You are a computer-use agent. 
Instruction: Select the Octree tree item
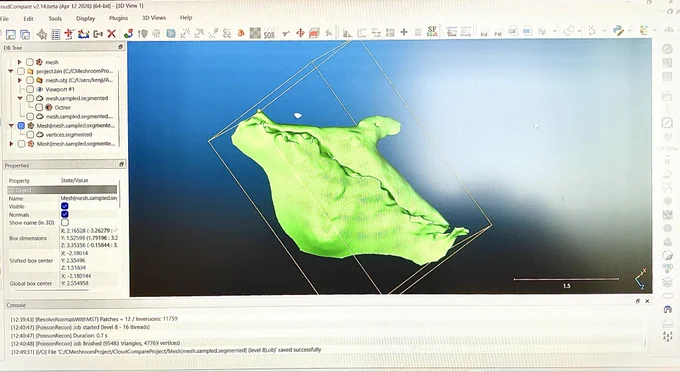(62, 108)
